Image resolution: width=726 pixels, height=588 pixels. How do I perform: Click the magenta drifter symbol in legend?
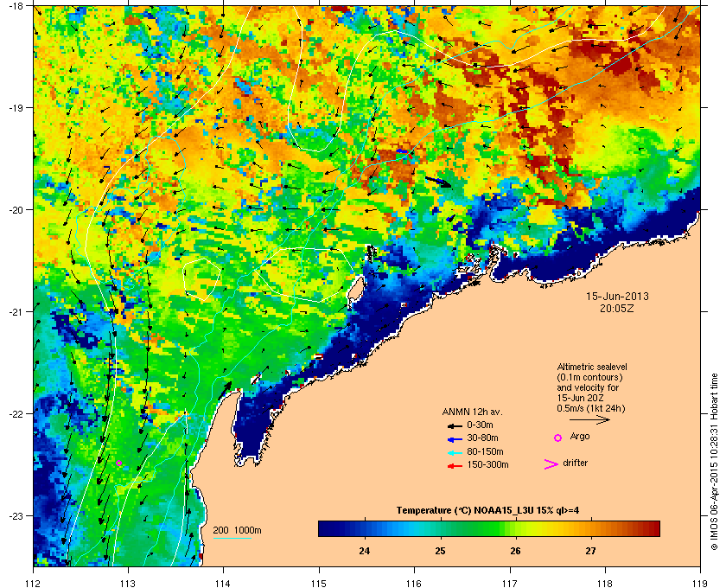point(551,464)
